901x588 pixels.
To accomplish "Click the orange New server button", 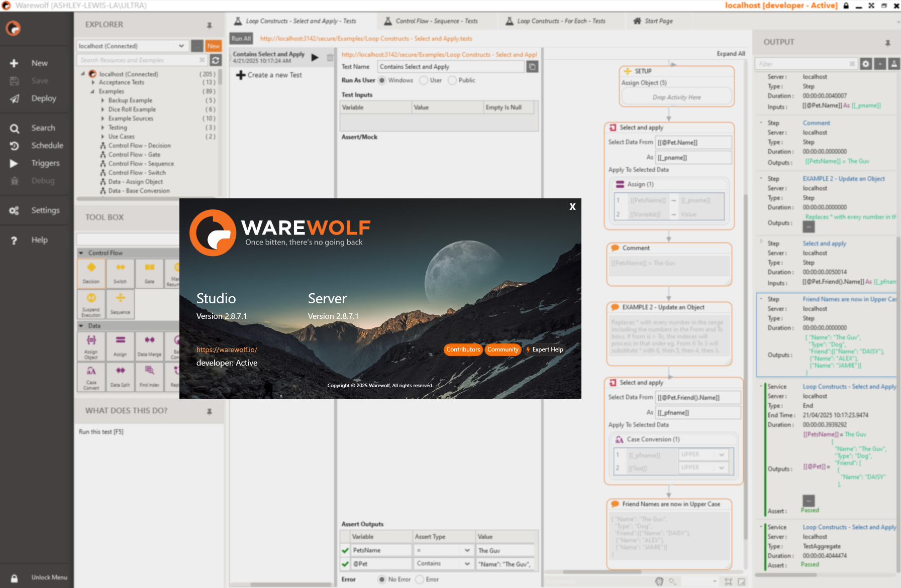I will (x=214, y=46).
